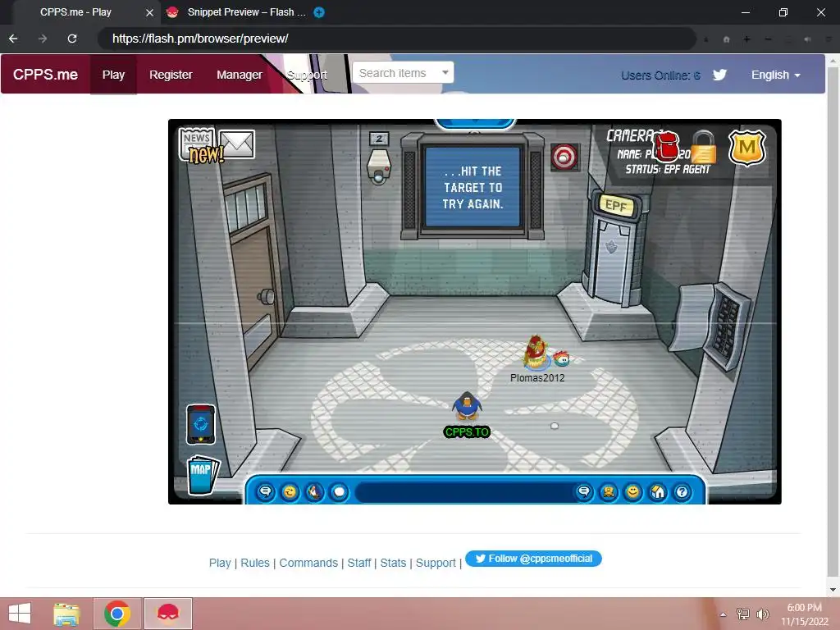840x630 pixels.
Task: Mute sound with browser speaker icon
Action: tap(808, 39)
